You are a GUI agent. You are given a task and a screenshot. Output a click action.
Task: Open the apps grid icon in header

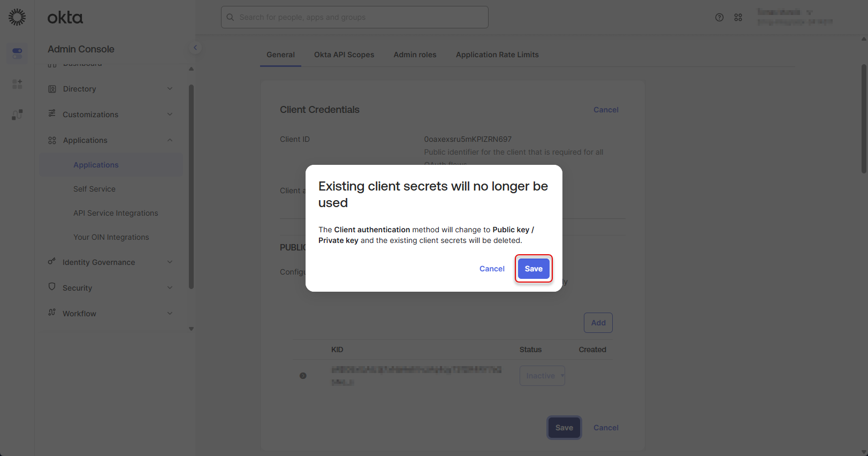pos(738,18)
